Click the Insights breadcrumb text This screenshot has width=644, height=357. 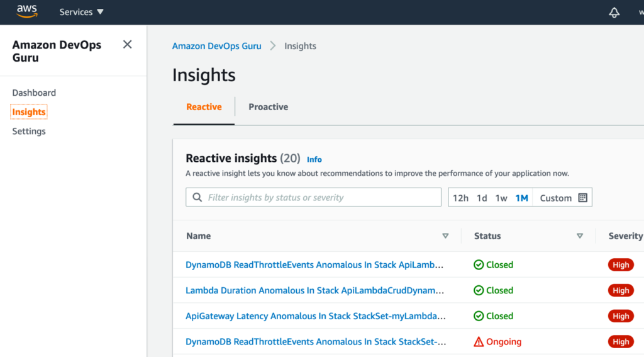[x=300, y=46]
